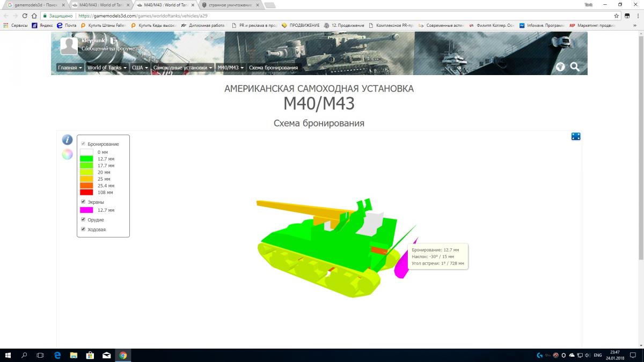This screenshot has height=362, width=644.
Task: Click the volume icon in system tray
Action: (588, 355)
